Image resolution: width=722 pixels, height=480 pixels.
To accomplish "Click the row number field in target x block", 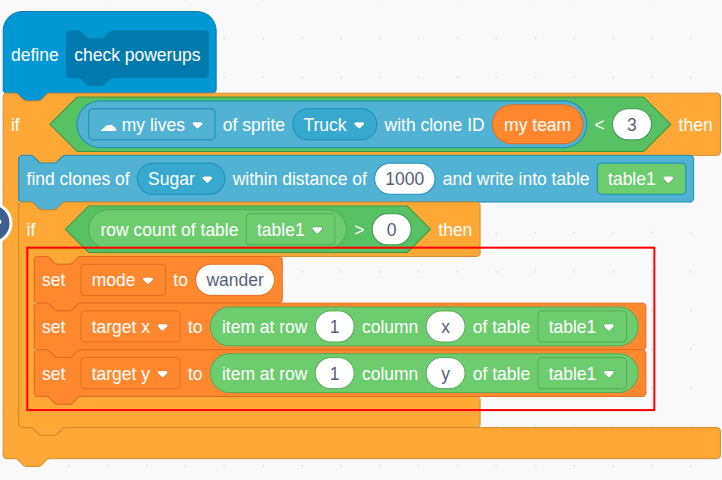I will point(334,327).
